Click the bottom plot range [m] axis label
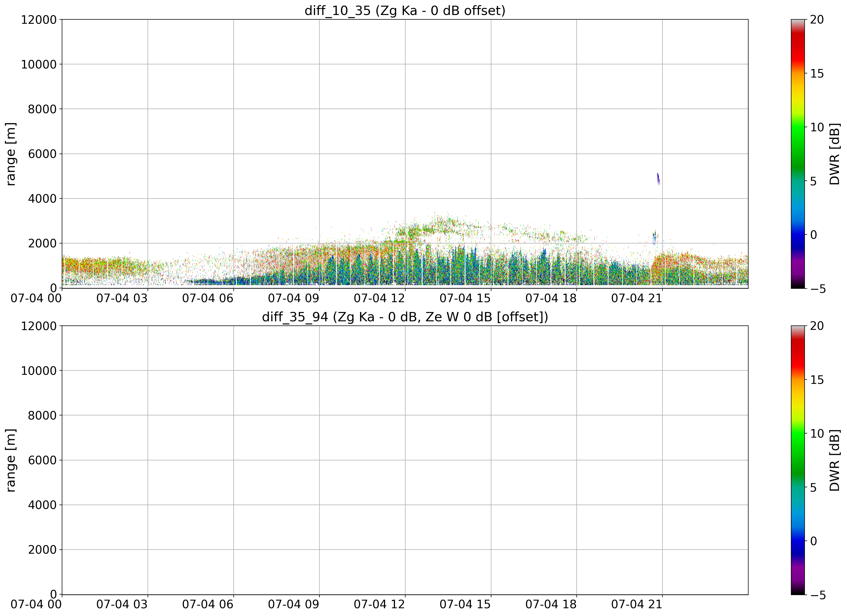Screen dimensions: 847x616 11,460
